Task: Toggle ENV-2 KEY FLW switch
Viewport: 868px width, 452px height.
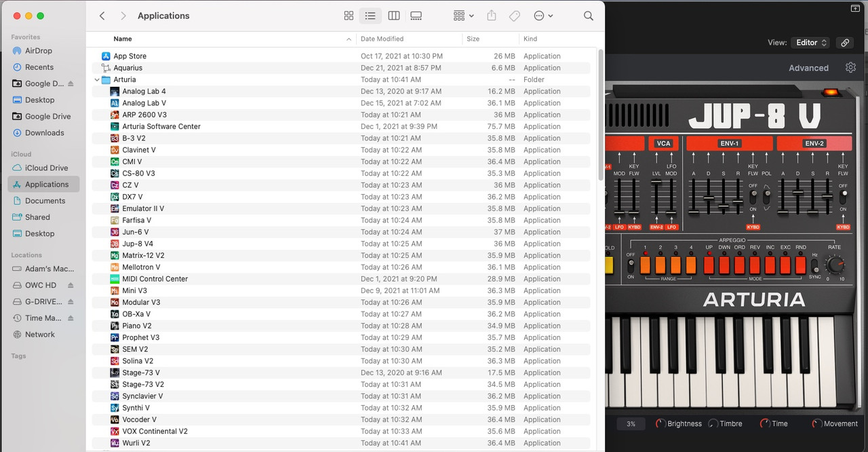Action: point(843,196)
